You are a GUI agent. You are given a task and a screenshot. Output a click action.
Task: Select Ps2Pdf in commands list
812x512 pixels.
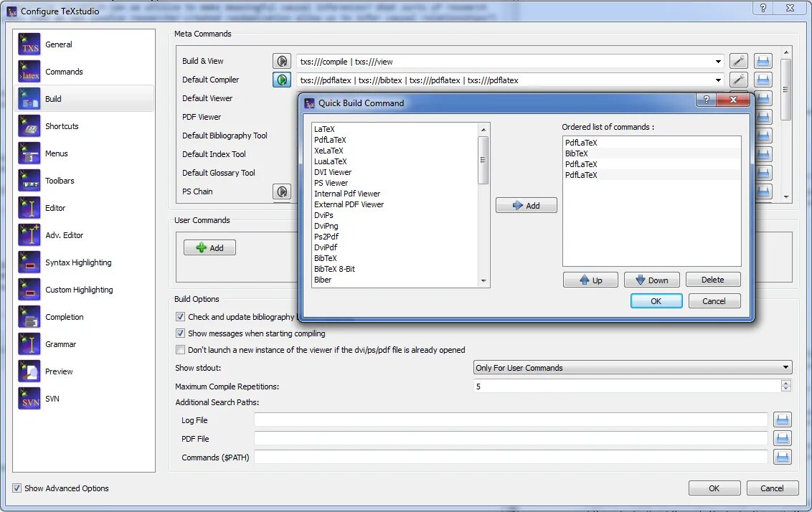point(327,237)
